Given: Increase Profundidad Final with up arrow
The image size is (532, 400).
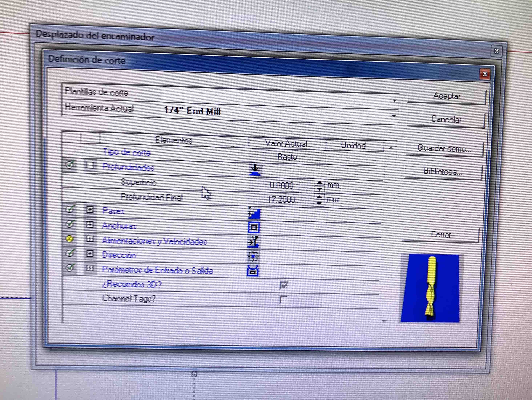Looking at the screenshot, I should [x=319, y=197].
